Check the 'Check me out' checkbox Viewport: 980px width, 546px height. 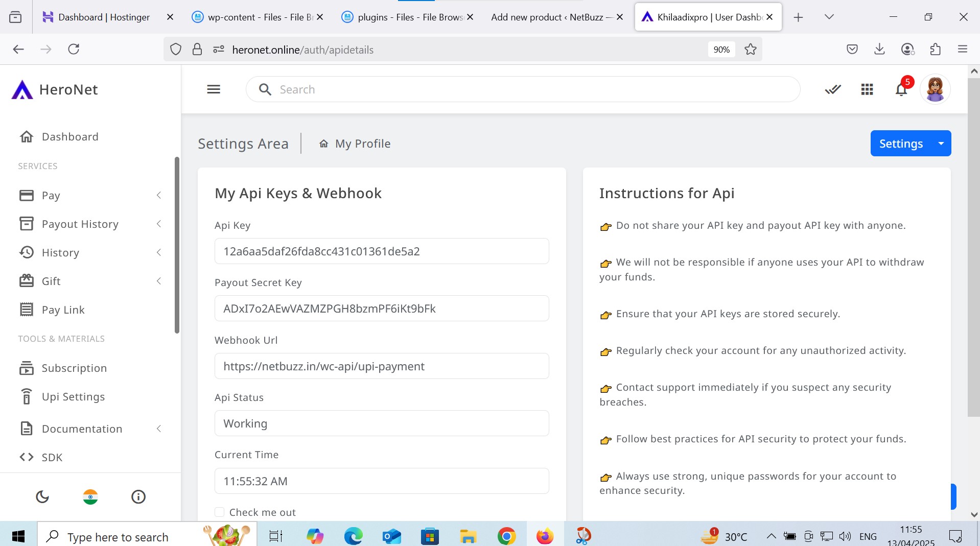pos(220,512)
